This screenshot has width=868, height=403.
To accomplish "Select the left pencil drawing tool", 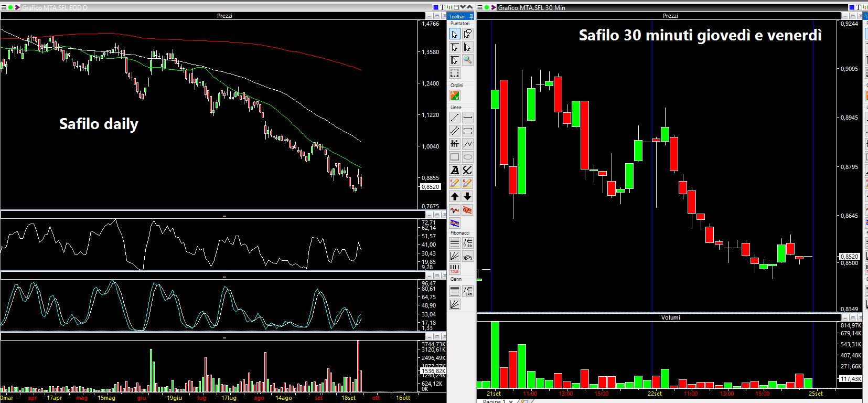I will [x=455, y=183].
